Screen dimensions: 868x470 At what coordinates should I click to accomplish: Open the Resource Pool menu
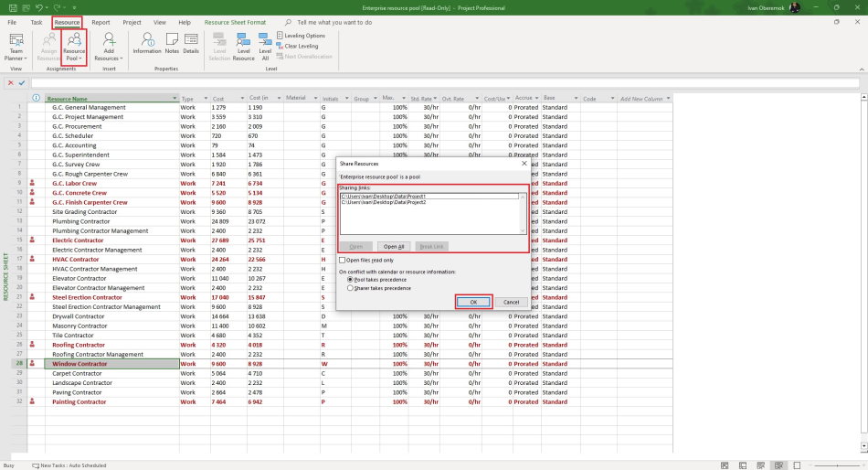point(74,48)
